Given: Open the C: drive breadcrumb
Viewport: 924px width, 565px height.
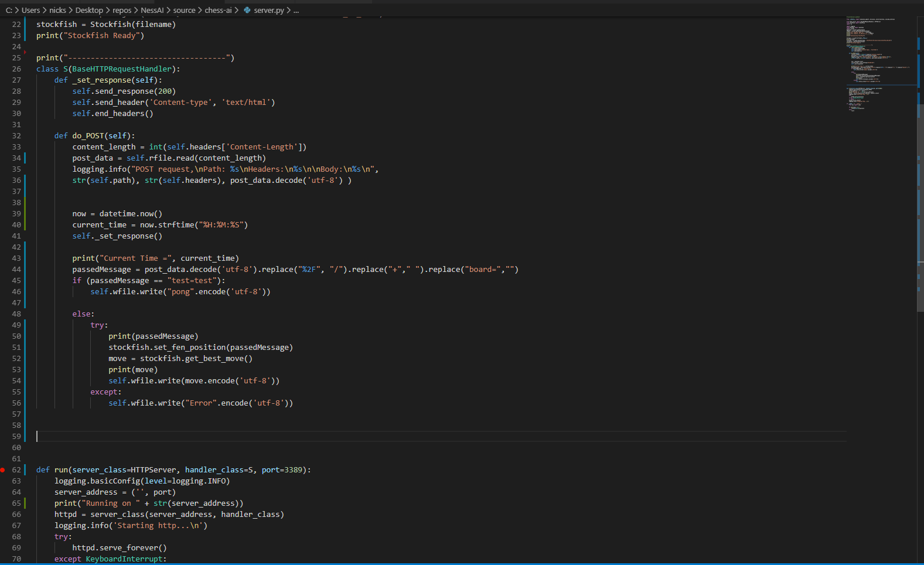Looking at the screenshot, I should pyautogui.click(x=9, y=10).
